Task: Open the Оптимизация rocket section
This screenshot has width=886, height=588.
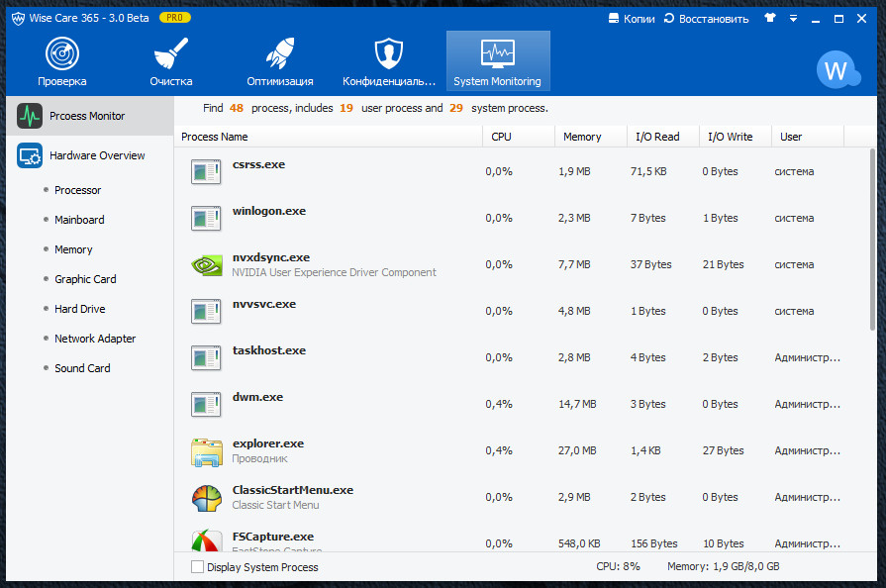Action: click(x=280, y=61)
